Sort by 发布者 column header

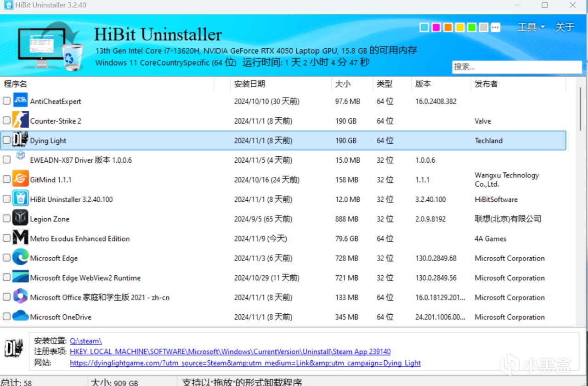tap(519, 84)
